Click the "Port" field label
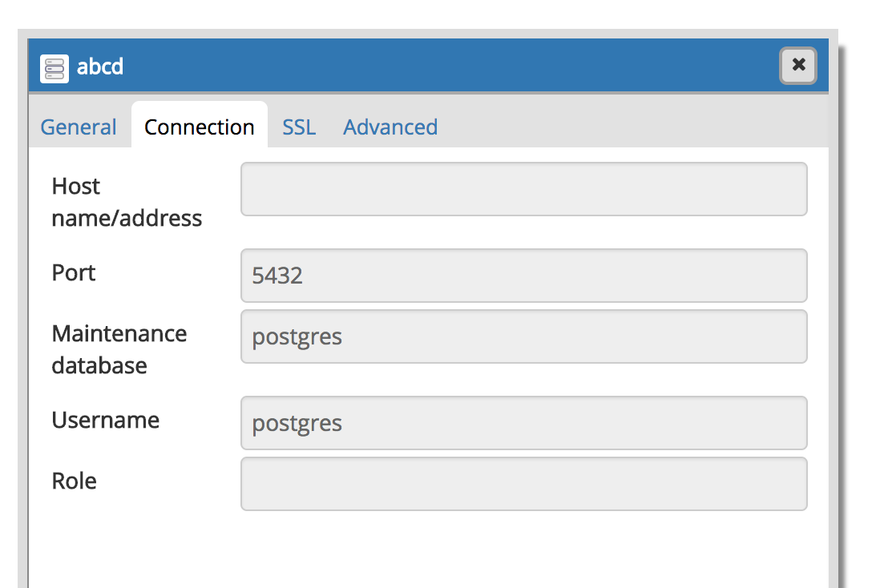This screenshot has height=588, width=880. coord(74,272)
